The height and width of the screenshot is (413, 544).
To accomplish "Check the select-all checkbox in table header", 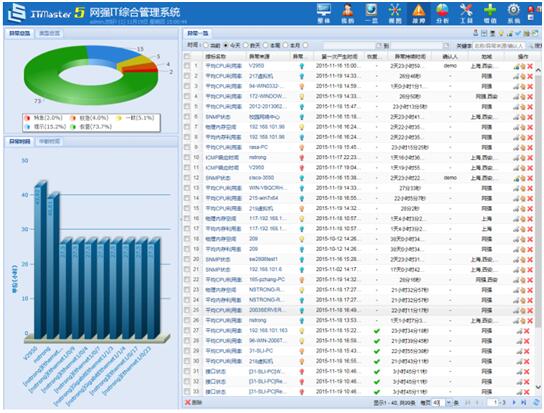I will coord(187,56).
